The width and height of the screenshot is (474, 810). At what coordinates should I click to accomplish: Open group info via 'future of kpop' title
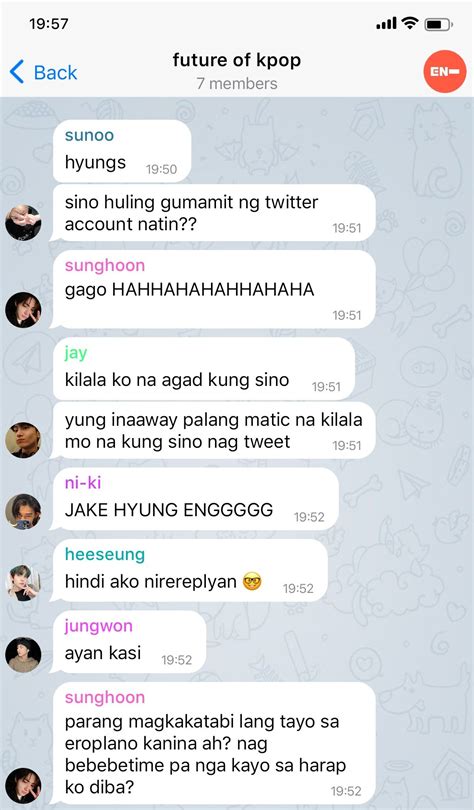236,60
